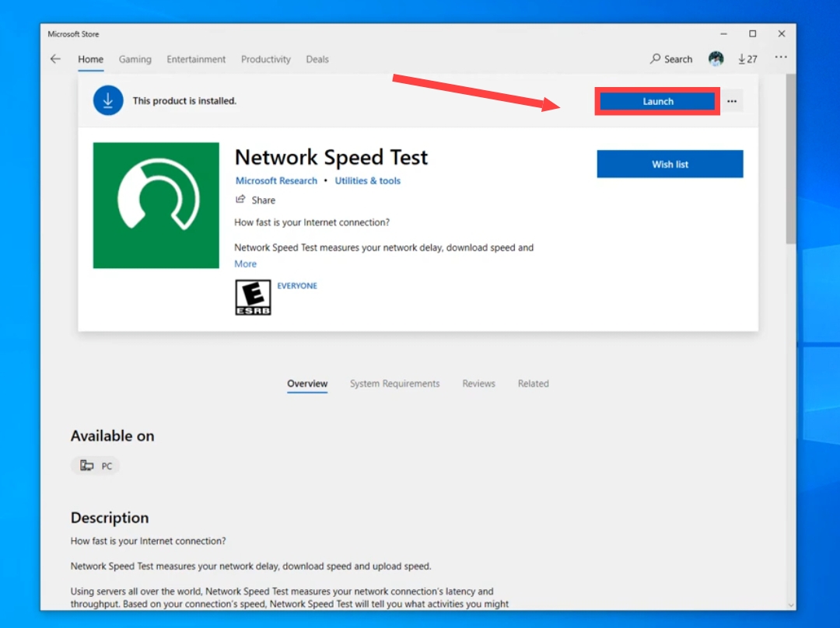The width and height of the screenshot is (840, 628).
Task: Click the blue installed download icon
Action: (108, 101)
